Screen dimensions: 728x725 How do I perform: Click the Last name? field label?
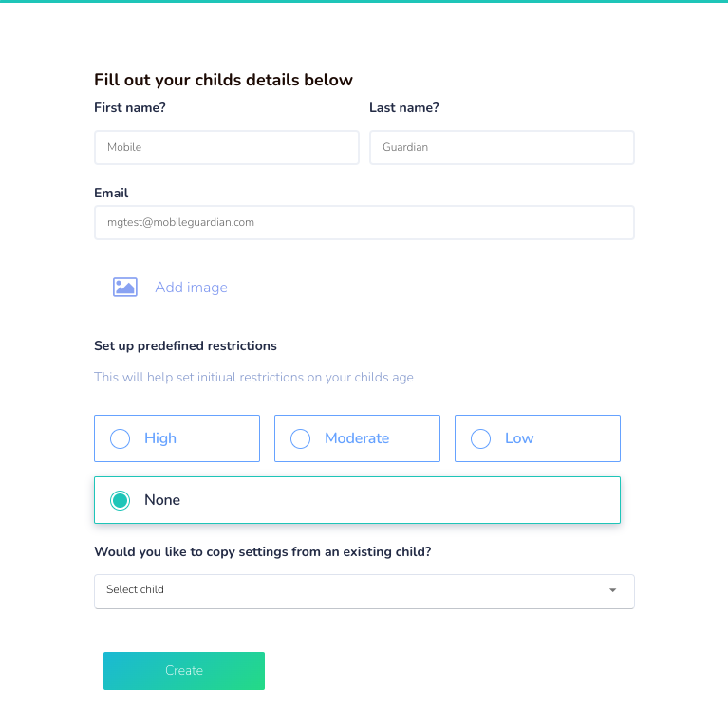[404, 107]
